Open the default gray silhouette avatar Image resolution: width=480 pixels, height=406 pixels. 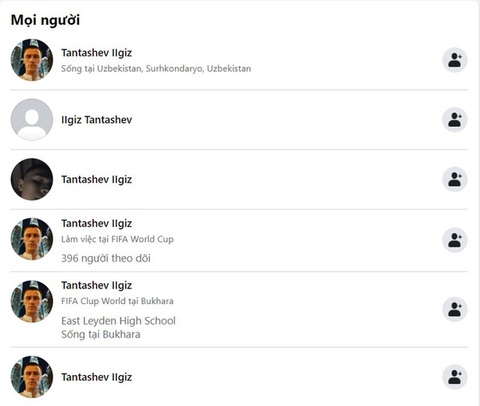[x=32, y=120]
